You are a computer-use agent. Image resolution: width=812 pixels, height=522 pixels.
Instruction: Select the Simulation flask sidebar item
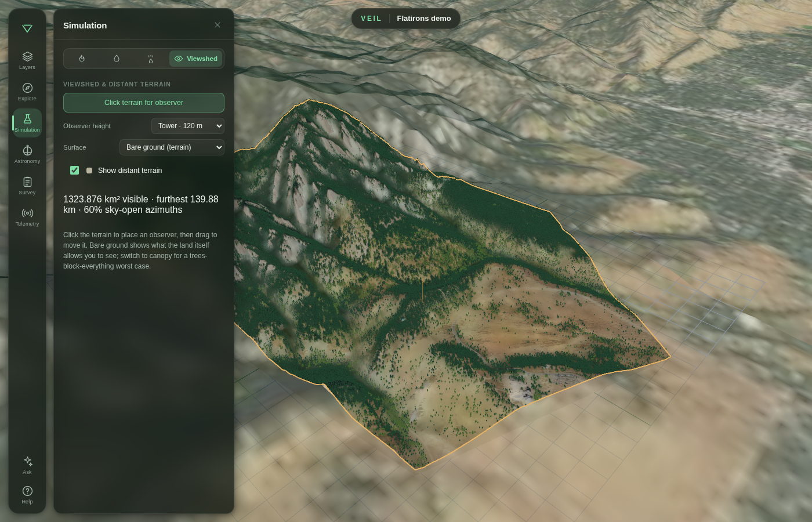27,123
